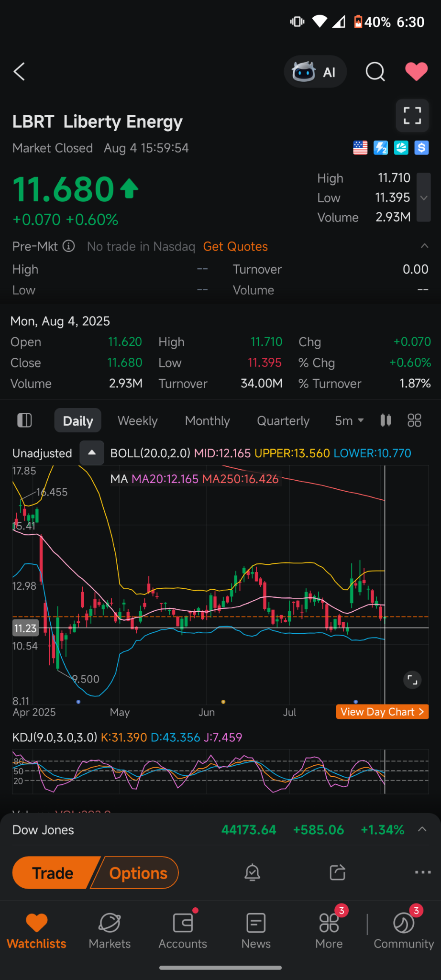The height and width of the screenshot is (980, 441).
Task: Open Accounts in the bottom bar
Action: pos(183,931)
